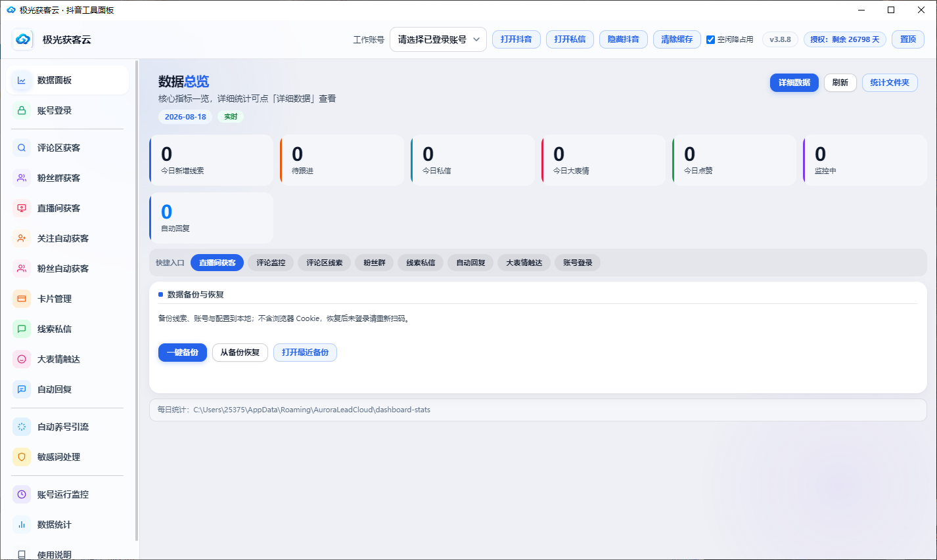Click the bar chart icon for 数据统计
This screenshot has width=937, height=560.
click(22, 525)
